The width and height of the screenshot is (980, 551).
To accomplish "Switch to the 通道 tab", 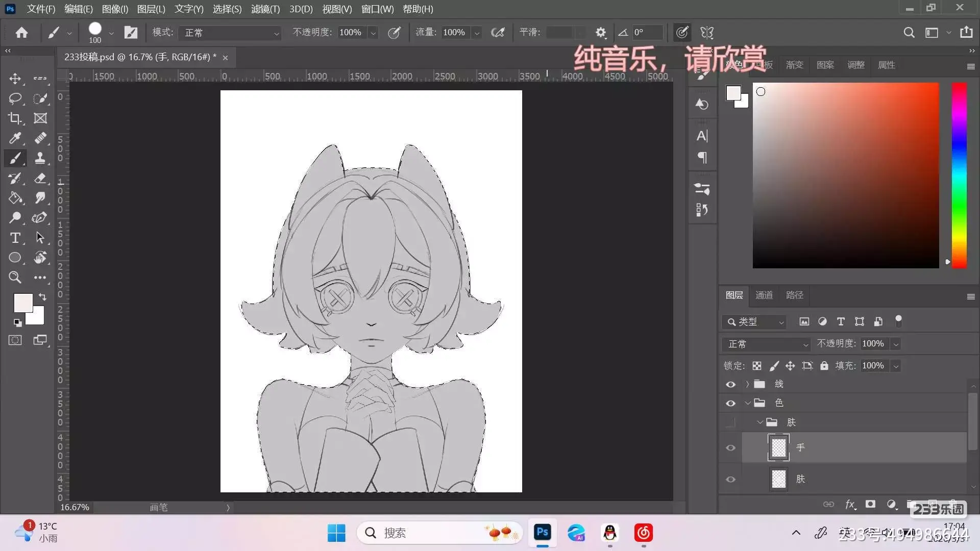I will point(764,295).
